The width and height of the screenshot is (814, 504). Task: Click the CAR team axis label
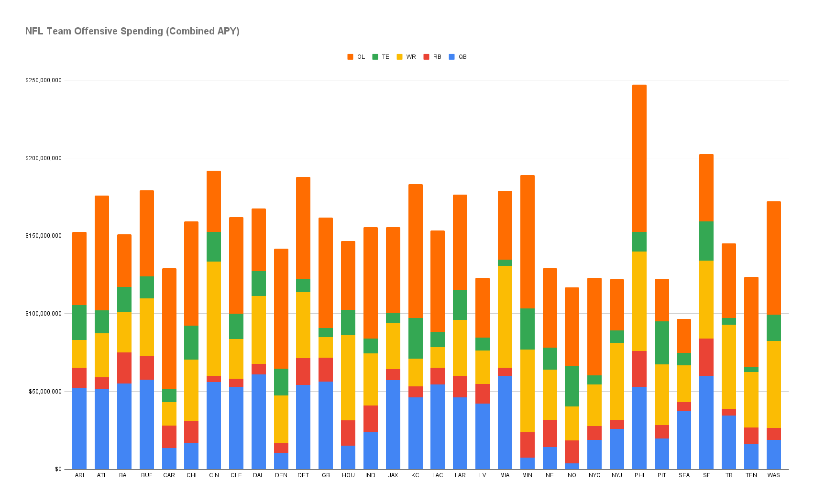pyautogui.click(x=169, y=475)
